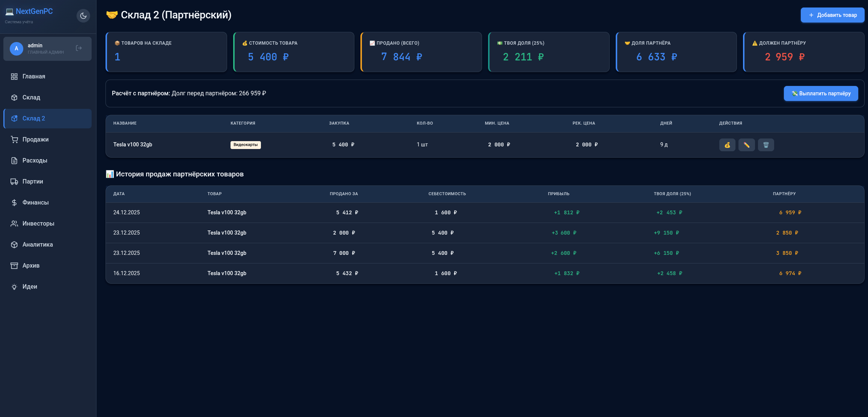The height and width of the screenshot is (417, 868).
Task: Click the 16.12.2025 date in the sales history
Action: point(127,273)
